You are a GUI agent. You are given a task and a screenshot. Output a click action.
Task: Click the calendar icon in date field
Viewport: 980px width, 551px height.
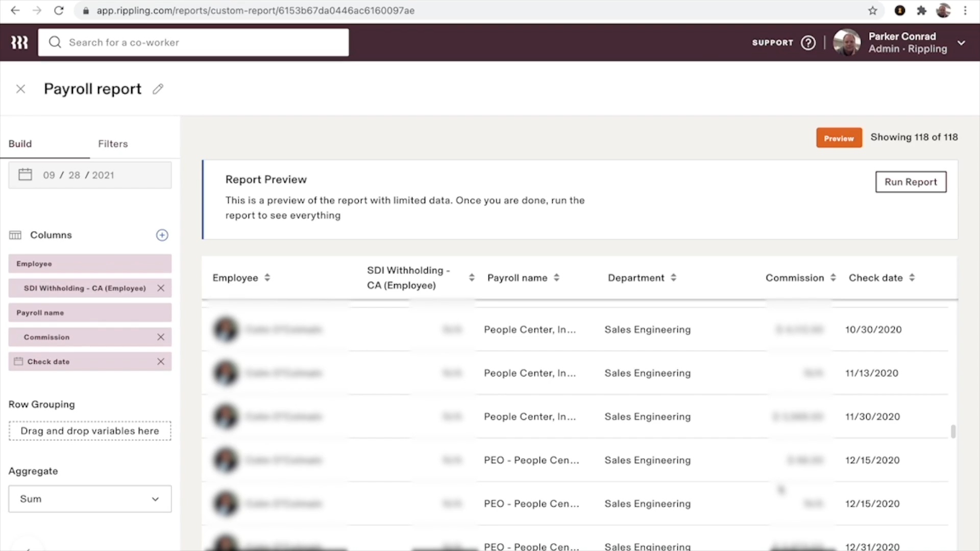25,175
